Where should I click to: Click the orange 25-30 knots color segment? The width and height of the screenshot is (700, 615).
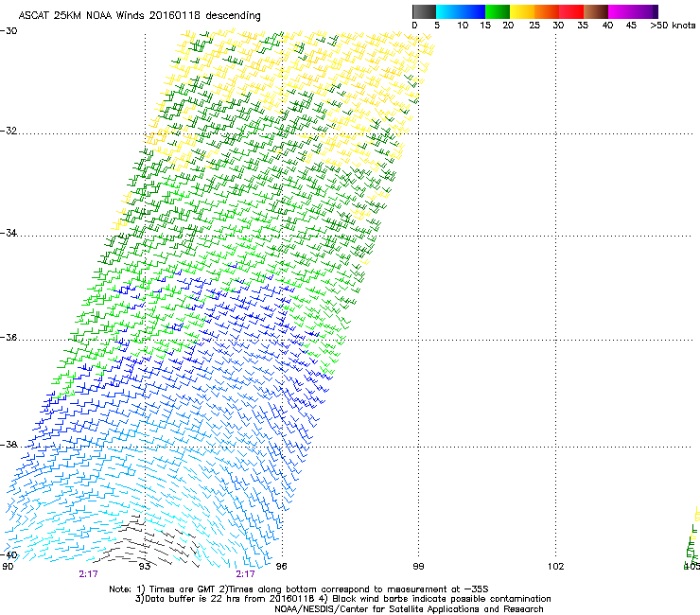pos(547,11)
